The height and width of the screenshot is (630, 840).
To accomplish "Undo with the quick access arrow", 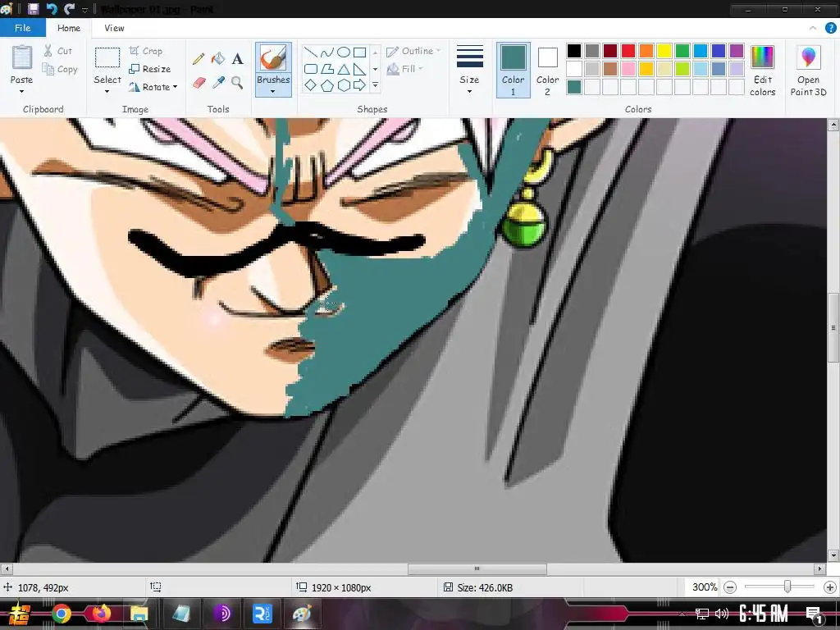I will point(52,8).
